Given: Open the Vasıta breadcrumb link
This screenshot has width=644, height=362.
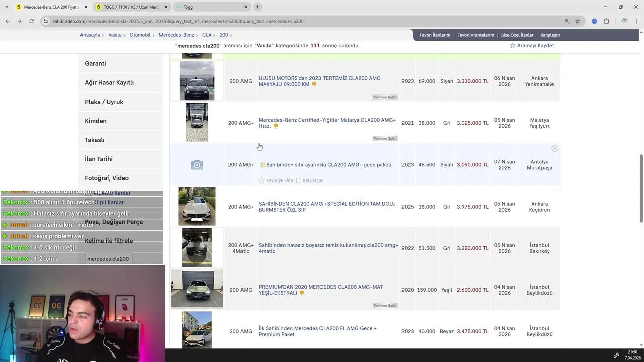Looking at the screenshot, I should (115, 35).
